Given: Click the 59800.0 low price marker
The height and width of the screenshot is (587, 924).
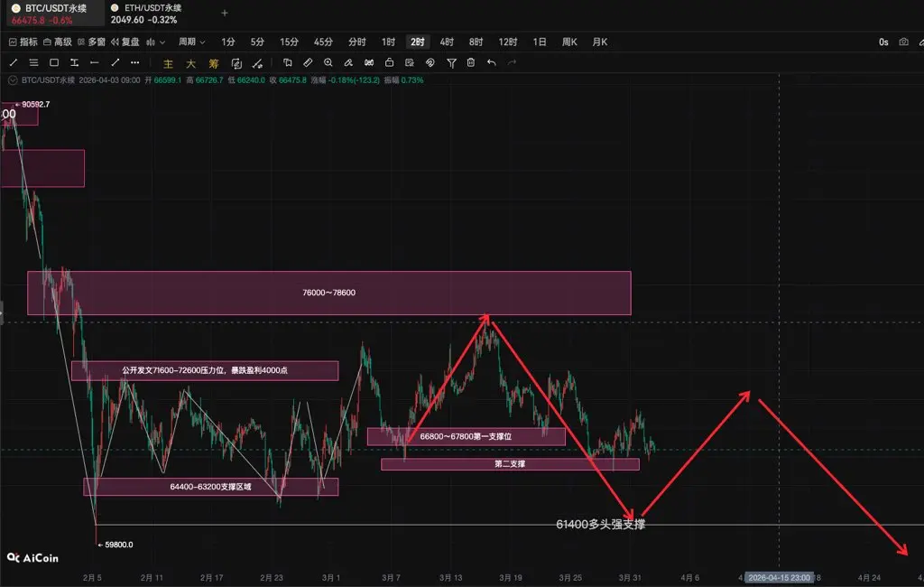Looking at the screenshot, I should click(115, 545).
